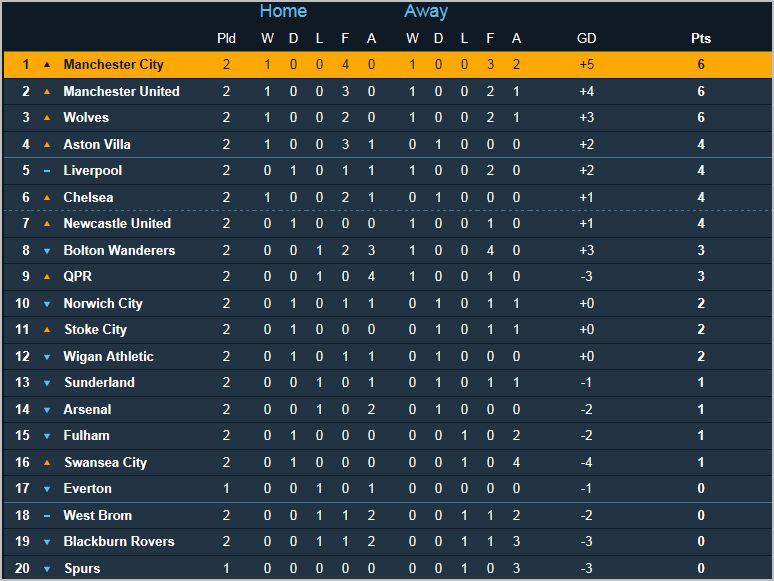774x581 pixels.
Task: Click Liverpool's no-change dash icon
Action: 47,171
